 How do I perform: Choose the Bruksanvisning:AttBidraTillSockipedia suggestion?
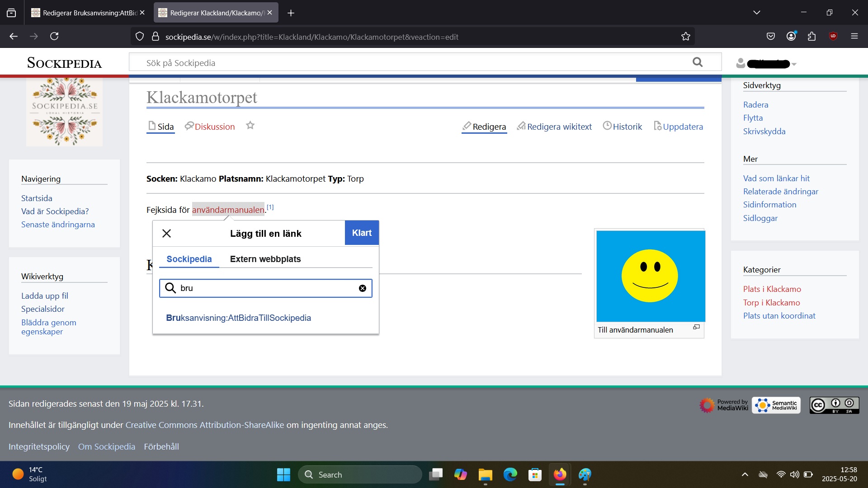pyautogui.click(x=238, y=318)
